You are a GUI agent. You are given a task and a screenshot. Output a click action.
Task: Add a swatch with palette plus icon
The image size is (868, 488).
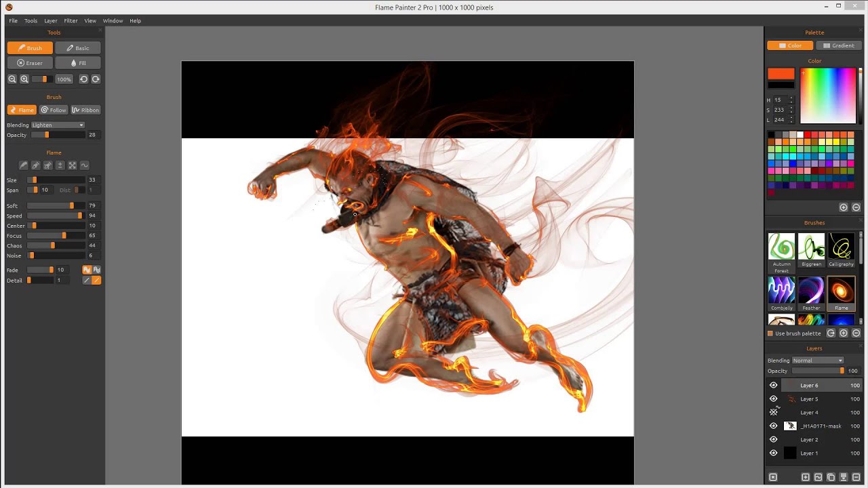844,207
